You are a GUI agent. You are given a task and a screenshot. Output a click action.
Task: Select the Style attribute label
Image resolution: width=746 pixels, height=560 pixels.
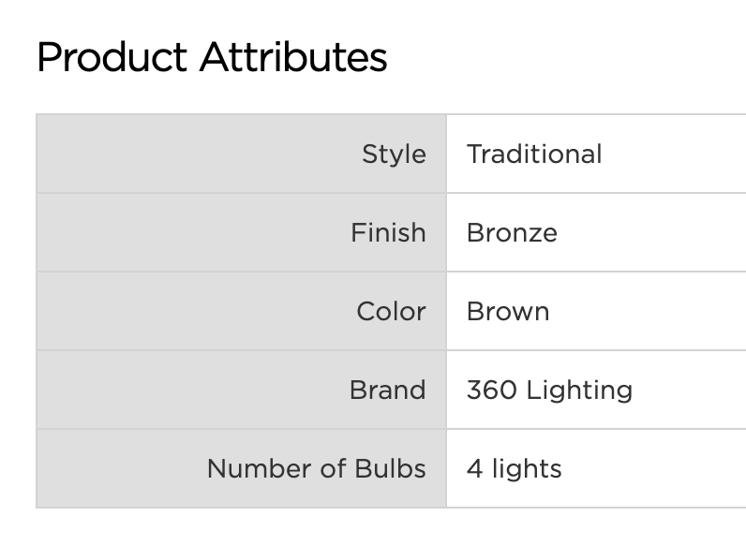(x=394, y=154)
